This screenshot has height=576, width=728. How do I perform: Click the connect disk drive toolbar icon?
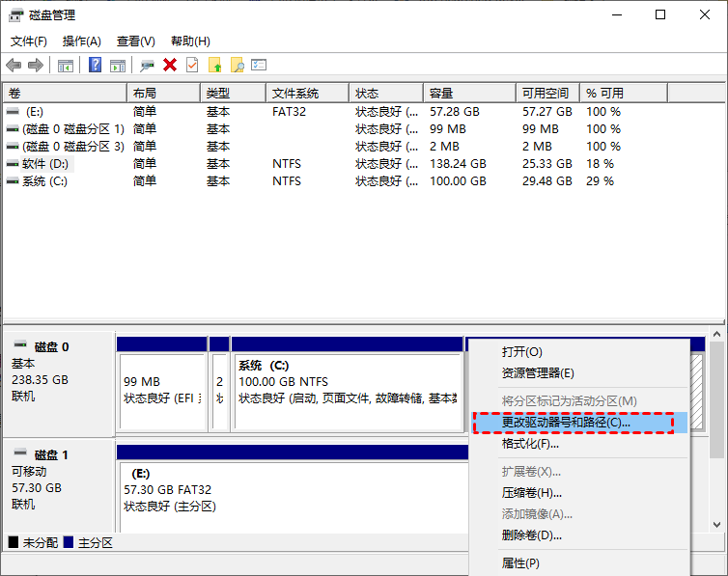(x=147, y=65)
